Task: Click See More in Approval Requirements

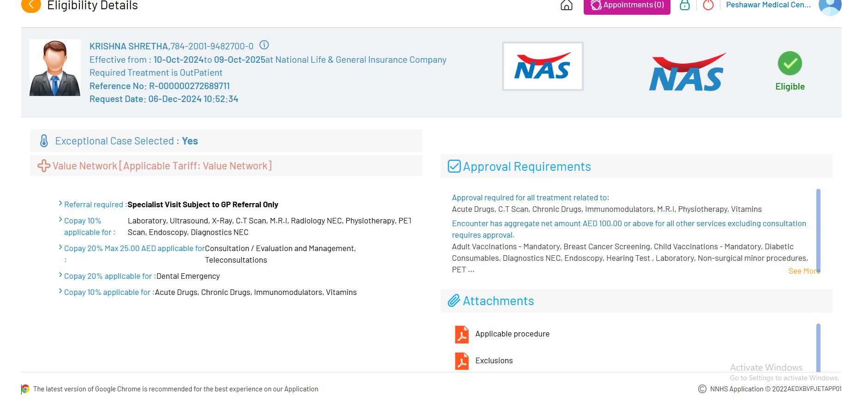Action: click(804, 271)
